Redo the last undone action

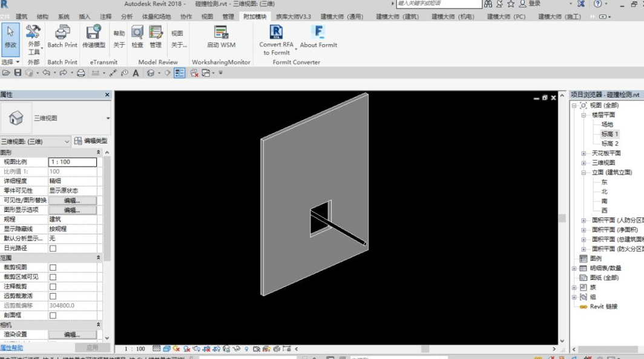(63, 73)
